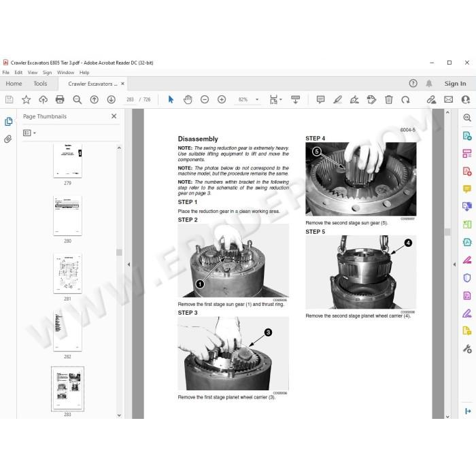Show Page Thumbnails panel icon
The width and height of the screenshot is (476, 476).
point(8,122)
